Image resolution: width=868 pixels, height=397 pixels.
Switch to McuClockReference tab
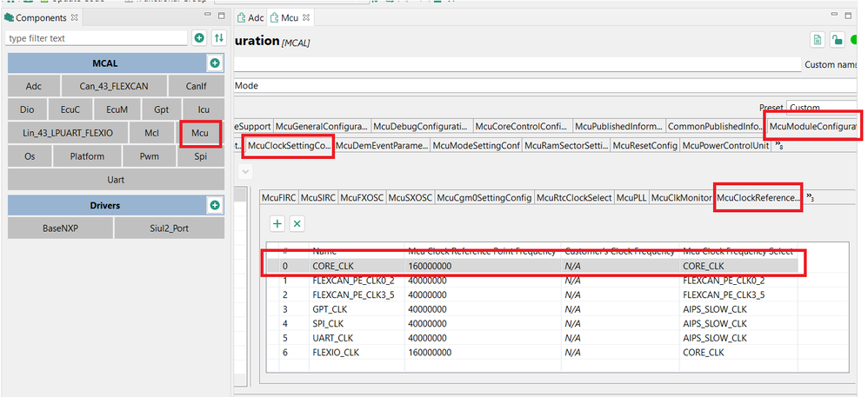tap(758, 197)
